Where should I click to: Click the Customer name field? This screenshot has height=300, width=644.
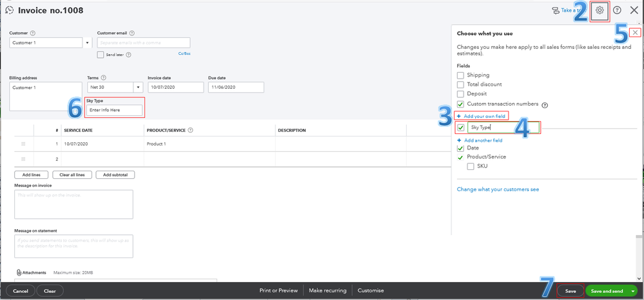click(46, 42)
